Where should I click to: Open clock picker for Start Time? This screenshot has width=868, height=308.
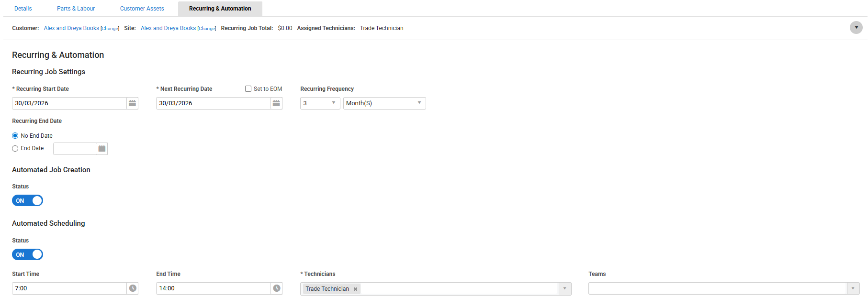pos(133,288)
